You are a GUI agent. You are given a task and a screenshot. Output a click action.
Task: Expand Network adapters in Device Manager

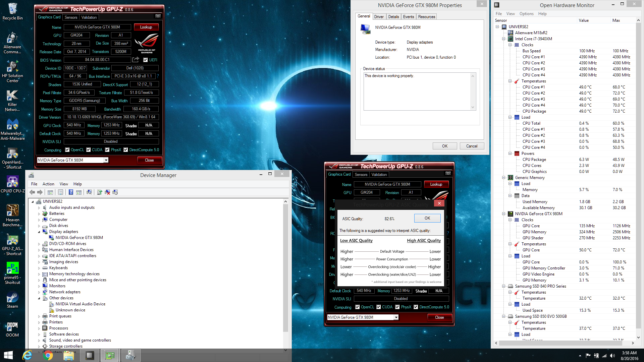coord(39,292)
